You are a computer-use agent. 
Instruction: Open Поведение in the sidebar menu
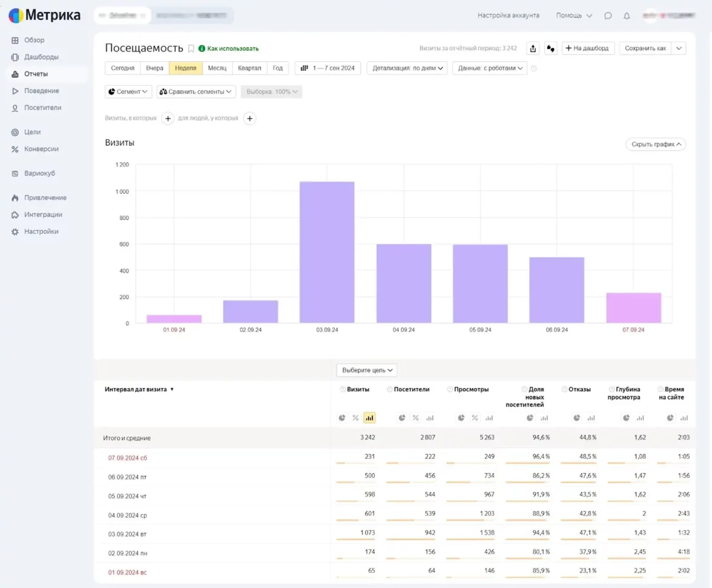point(41,91)
